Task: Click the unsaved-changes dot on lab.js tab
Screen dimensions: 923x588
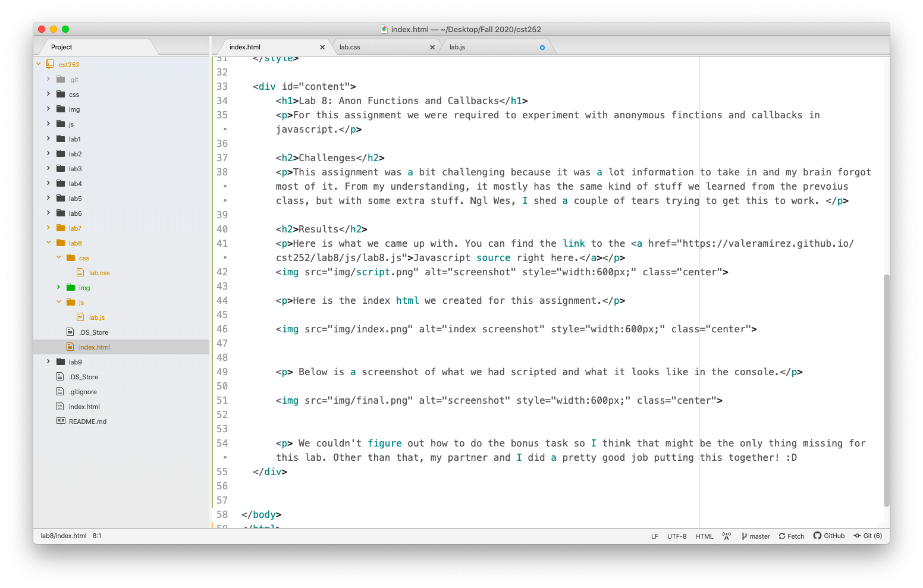Action: tap(542, 46)
